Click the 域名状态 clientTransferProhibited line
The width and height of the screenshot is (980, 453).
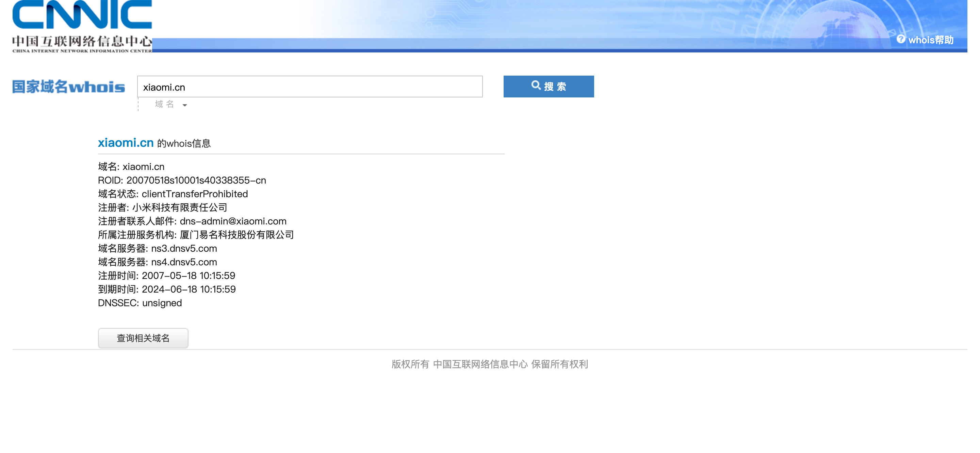pyautogui.click(x=173, y=194)
